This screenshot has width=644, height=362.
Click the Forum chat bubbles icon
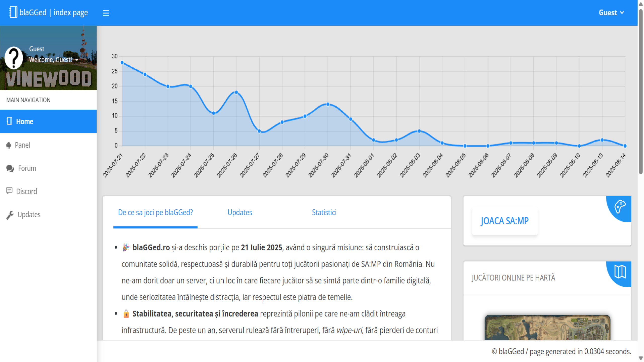click(x=10, y=168)
